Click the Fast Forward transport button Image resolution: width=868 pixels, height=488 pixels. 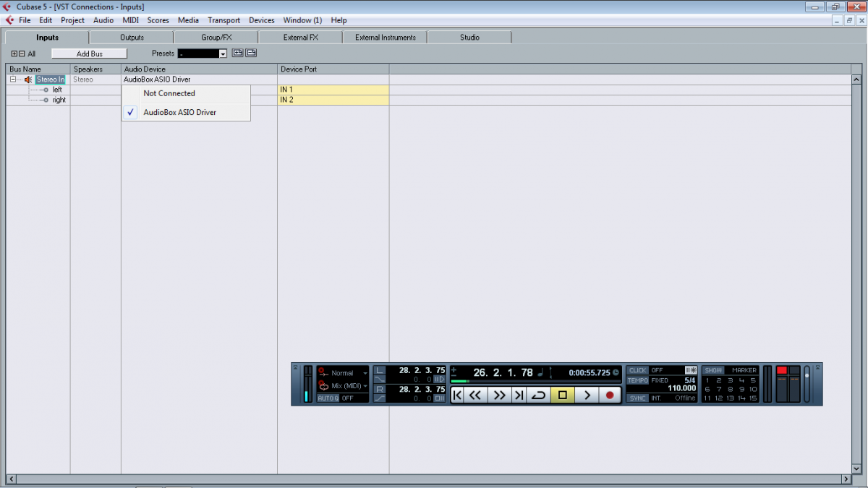[x=500, y=395]
